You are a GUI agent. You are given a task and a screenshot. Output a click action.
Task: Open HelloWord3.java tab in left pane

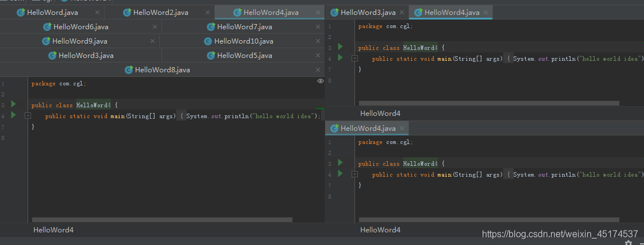(81, 56)
